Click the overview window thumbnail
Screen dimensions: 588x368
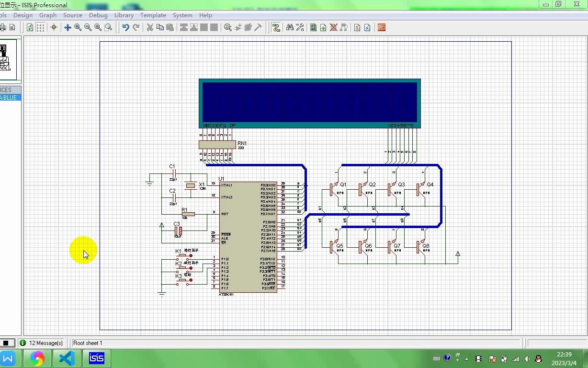tap(8, 59)
